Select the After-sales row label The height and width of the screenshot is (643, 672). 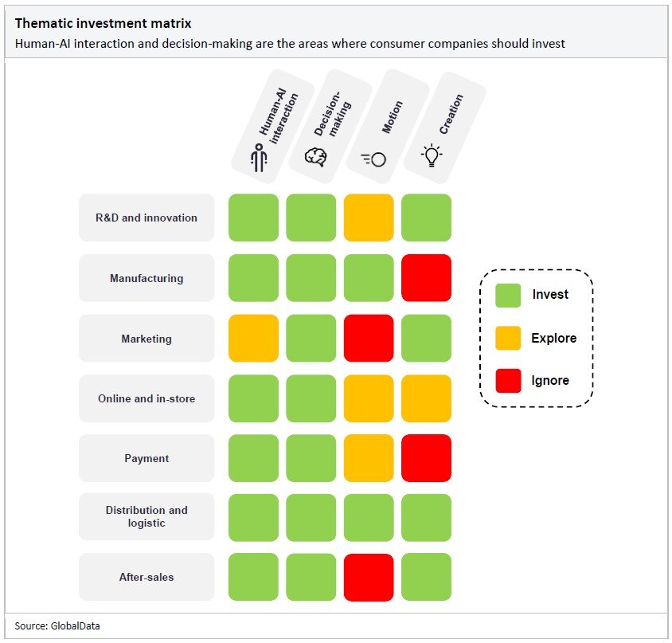tap(147, 577)
